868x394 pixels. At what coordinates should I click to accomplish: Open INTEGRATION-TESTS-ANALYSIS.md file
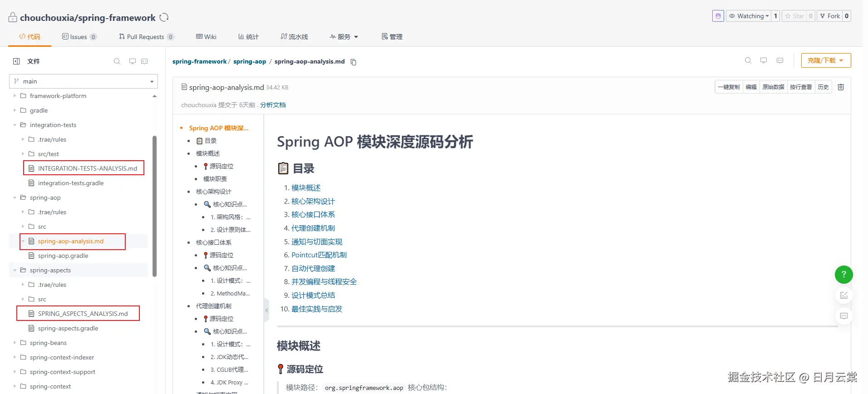pyautogui.click(x=87, y=168)
